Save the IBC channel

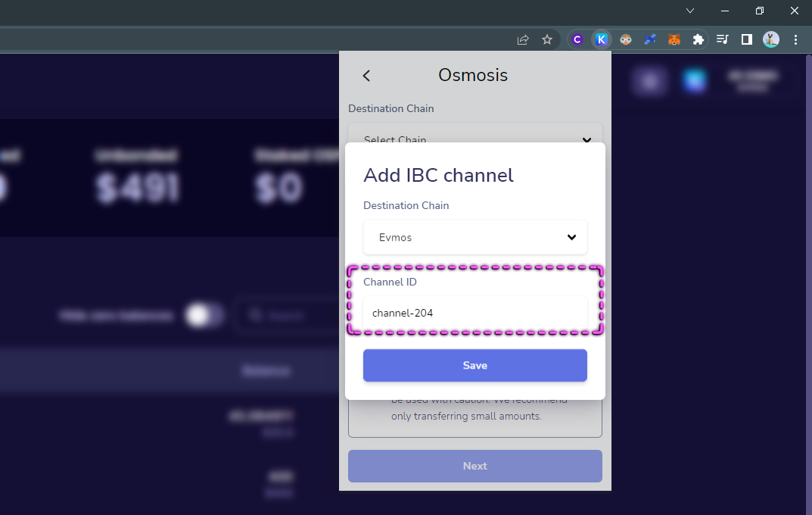click(x=475, y=365)
